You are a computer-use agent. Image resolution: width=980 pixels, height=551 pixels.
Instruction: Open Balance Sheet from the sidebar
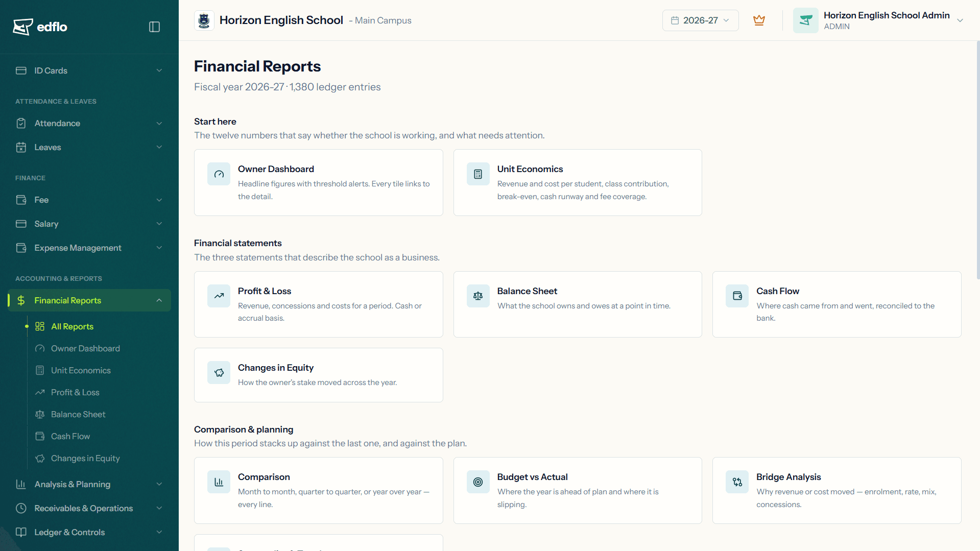coord(78,414)
